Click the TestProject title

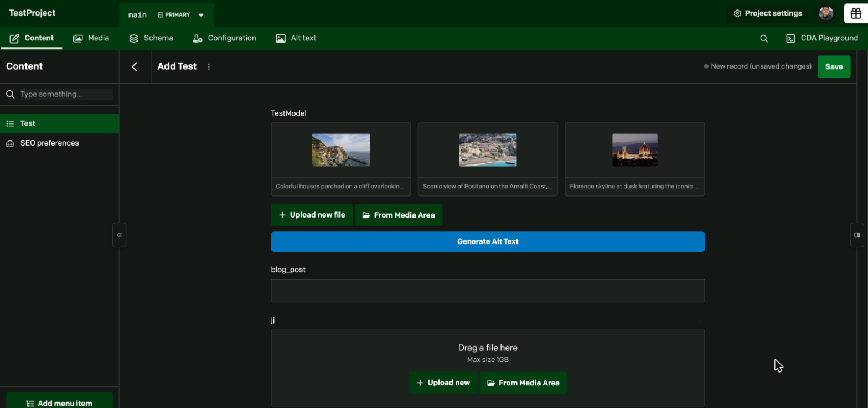tap(32, 13)
